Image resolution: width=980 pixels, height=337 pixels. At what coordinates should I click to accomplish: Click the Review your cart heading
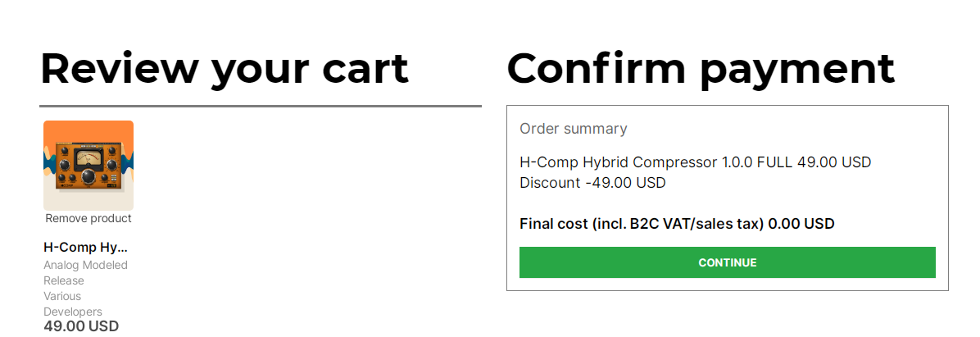click(x=225, y=68)
